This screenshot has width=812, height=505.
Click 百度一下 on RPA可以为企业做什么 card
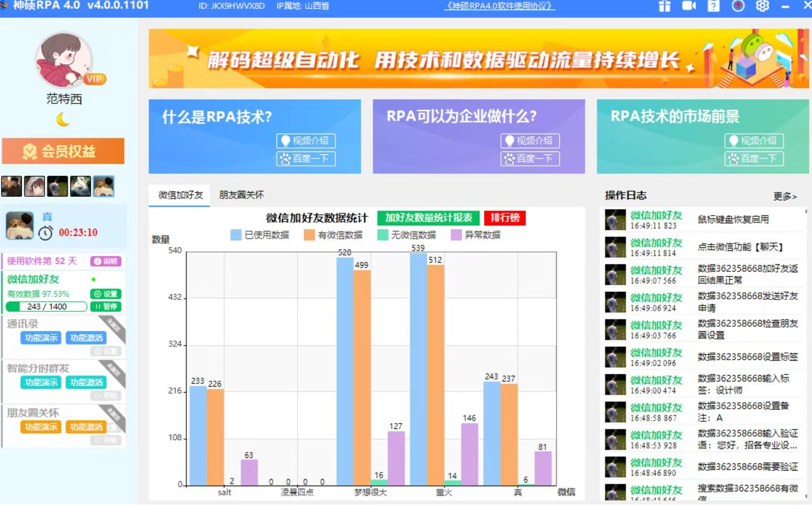click(530, 159)
